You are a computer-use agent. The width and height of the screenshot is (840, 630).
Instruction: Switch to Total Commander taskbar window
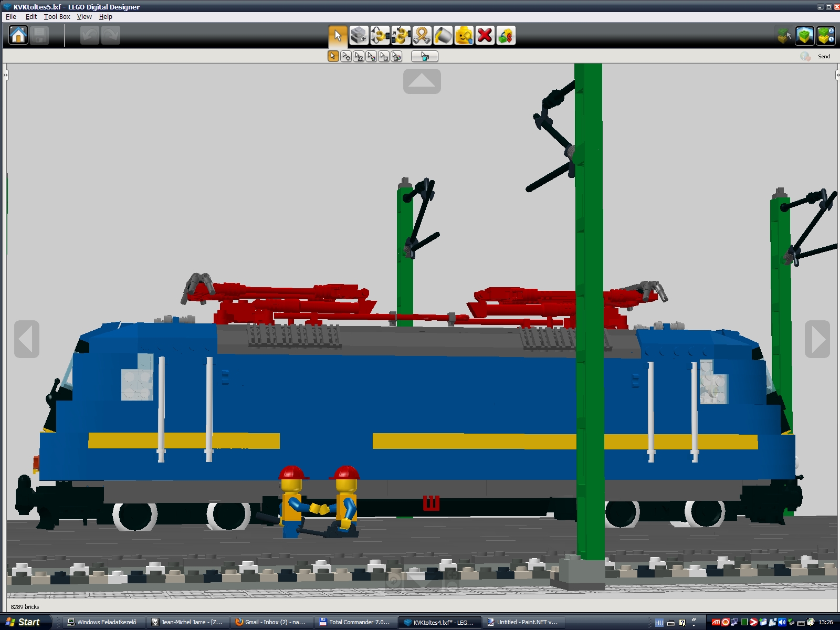pyautogui.click(x=355, y=622)
